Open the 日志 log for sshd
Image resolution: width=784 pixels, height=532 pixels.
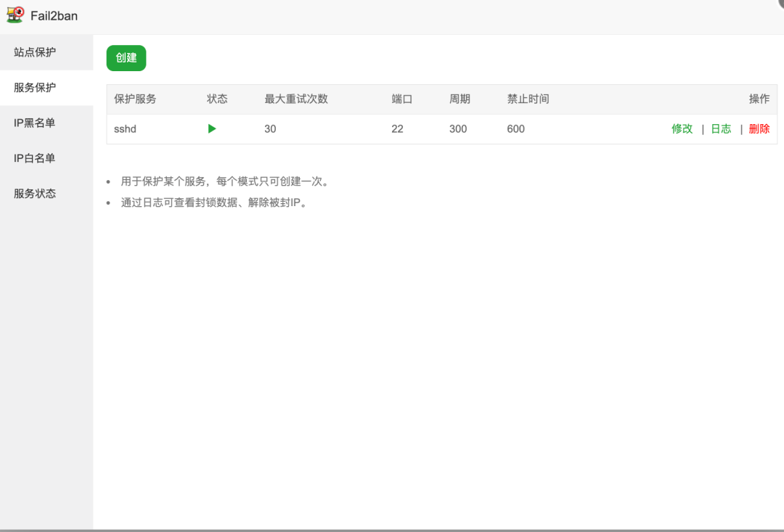(x=721, y=128)
